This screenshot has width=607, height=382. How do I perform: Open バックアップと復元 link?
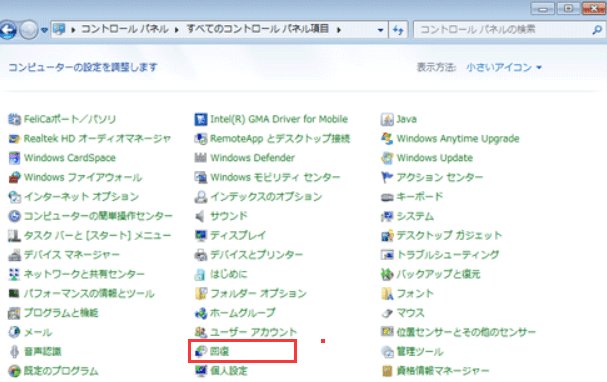438,274
